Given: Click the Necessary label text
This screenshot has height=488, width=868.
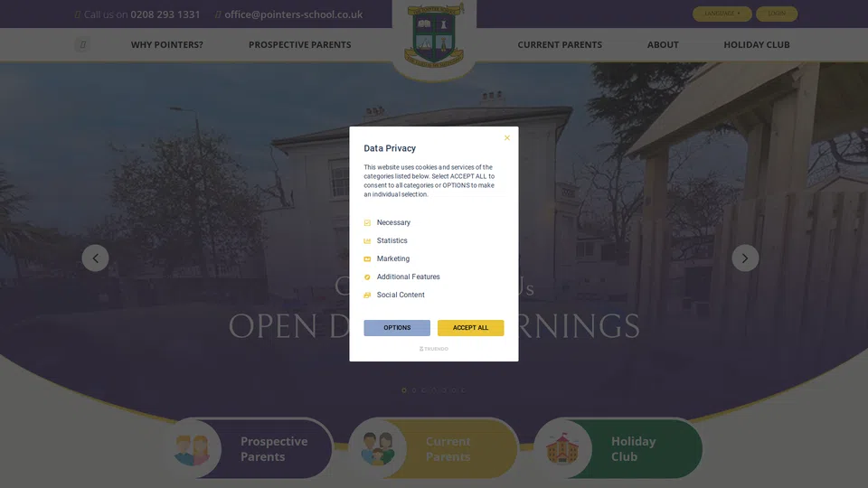Looking at the screenshot, I should [393, 222].
